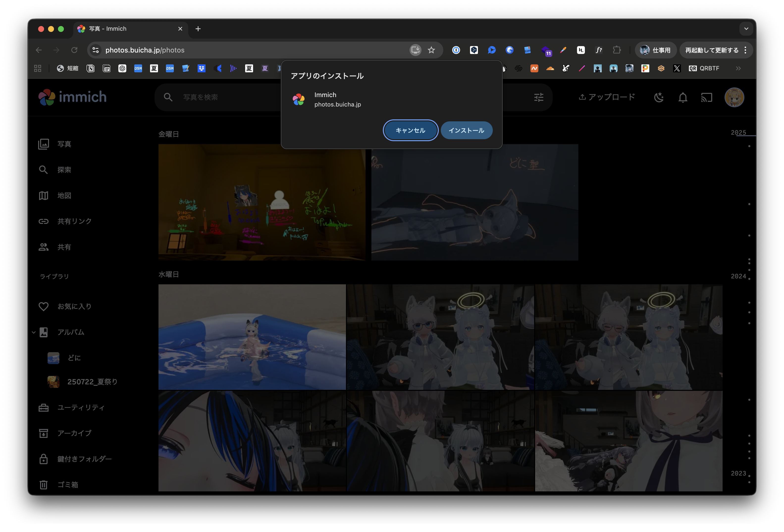Open the 250722_夏祭り album

(x=92, y=382)
